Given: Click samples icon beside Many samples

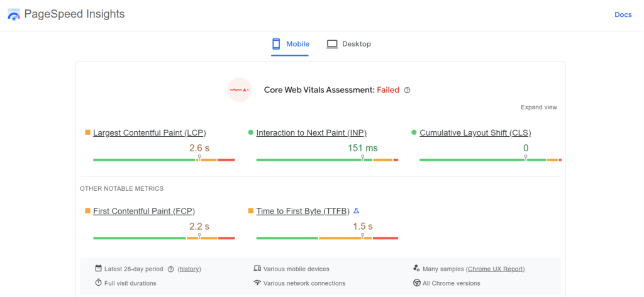Looking at the screenshot, I should coord(416,269).
